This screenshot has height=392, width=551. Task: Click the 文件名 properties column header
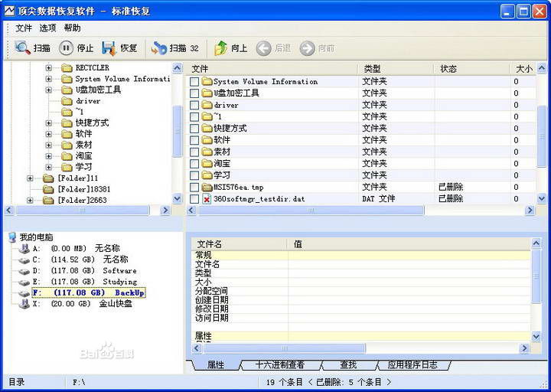(240, 244)
